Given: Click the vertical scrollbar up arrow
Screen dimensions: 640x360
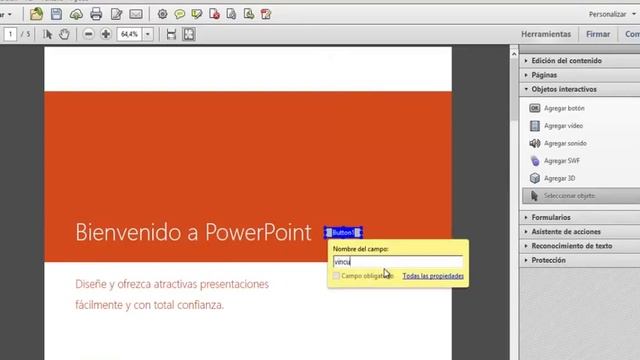Looking at the screenshot, I should coord(514,54).
